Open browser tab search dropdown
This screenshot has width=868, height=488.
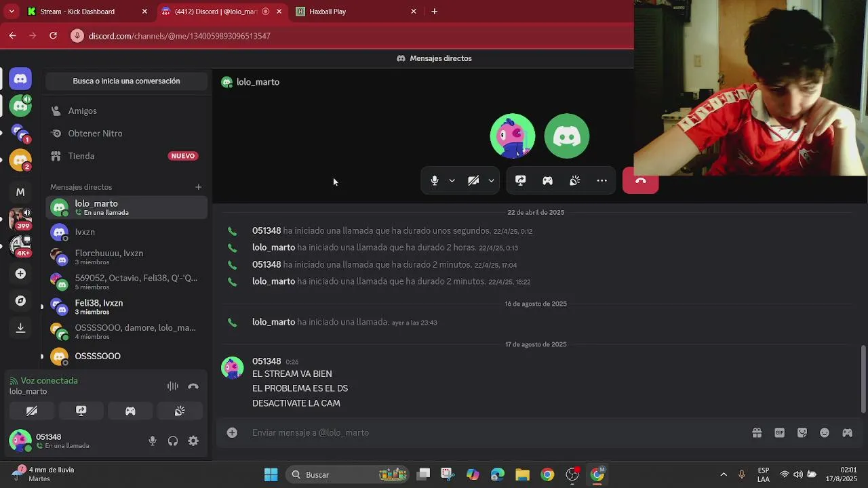coord(11,12)
